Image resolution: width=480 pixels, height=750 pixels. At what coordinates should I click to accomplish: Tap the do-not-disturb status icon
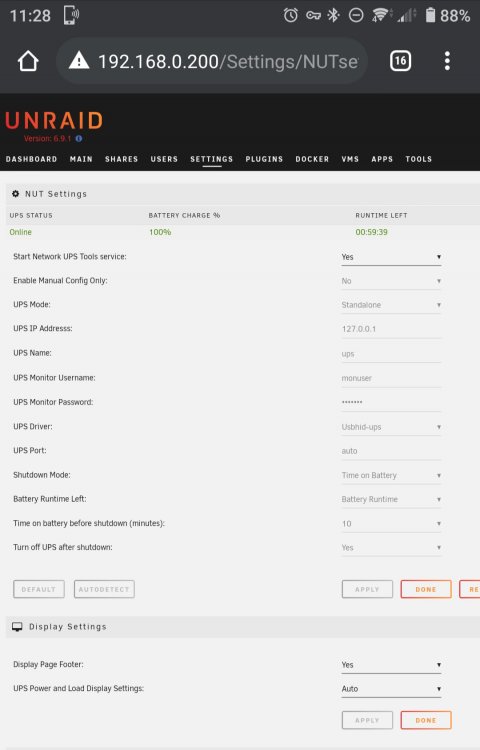pos(356,15)
